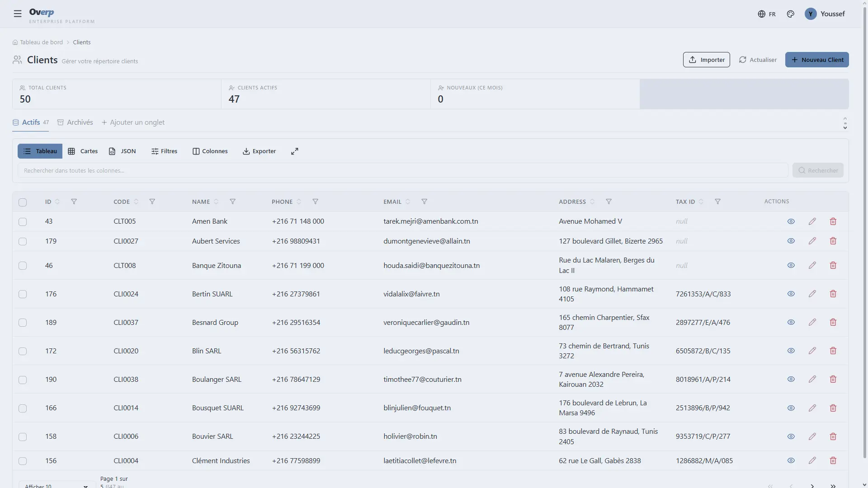Click the Importer button
This screenshot has width=868, height=488.
coord(706,60)
